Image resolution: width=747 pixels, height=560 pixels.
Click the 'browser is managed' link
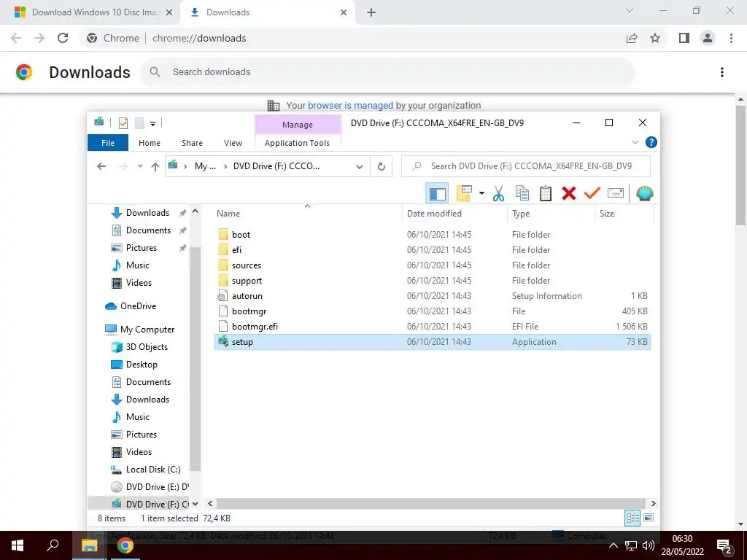coord(350,105)
